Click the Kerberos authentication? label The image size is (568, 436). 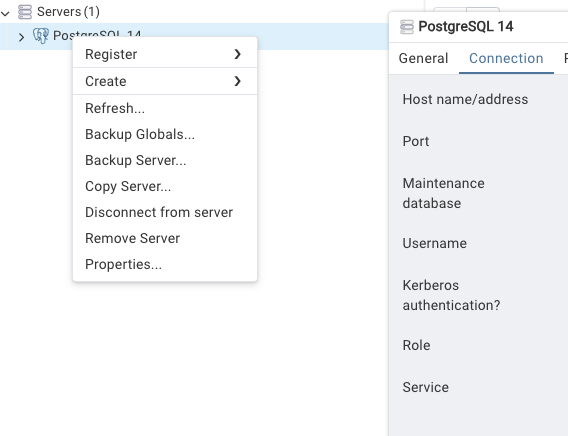pos(451,295)
